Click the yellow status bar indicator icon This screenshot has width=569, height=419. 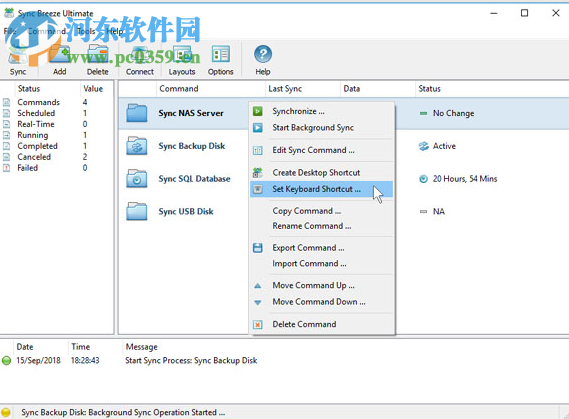click(x=6, y=412)
